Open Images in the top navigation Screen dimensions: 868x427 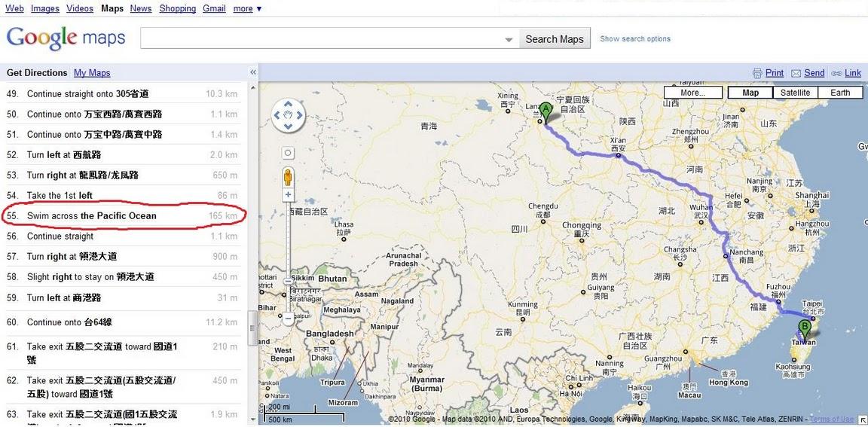point(45,8)
